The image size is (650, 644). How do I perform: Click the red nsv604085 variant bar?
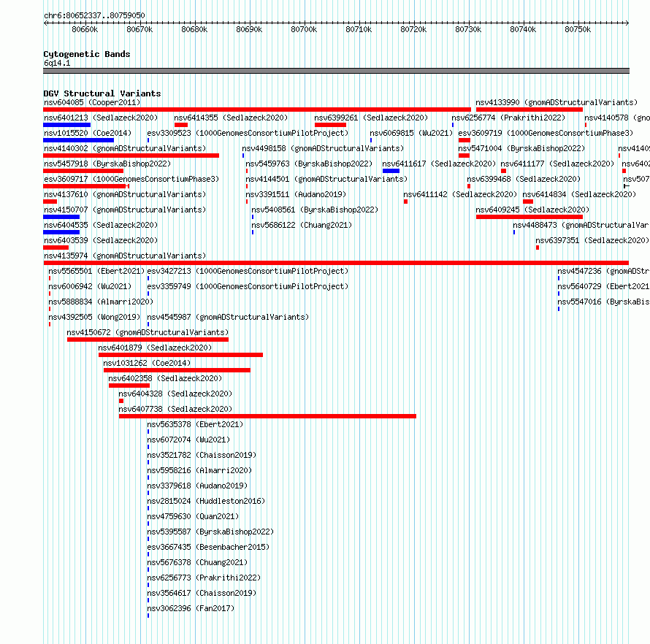[x=257, y=110]
